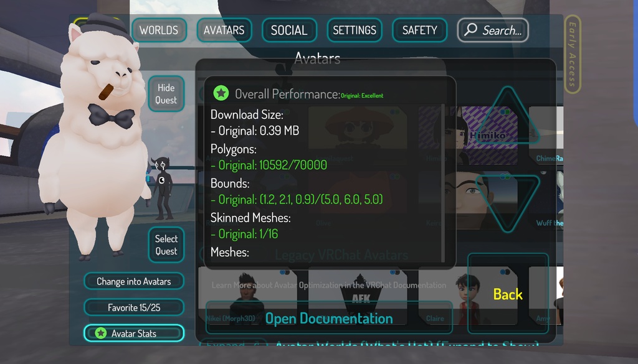Click the magnifier icon in Search
This screenshot has height=364, width=638.
(471, 29)
